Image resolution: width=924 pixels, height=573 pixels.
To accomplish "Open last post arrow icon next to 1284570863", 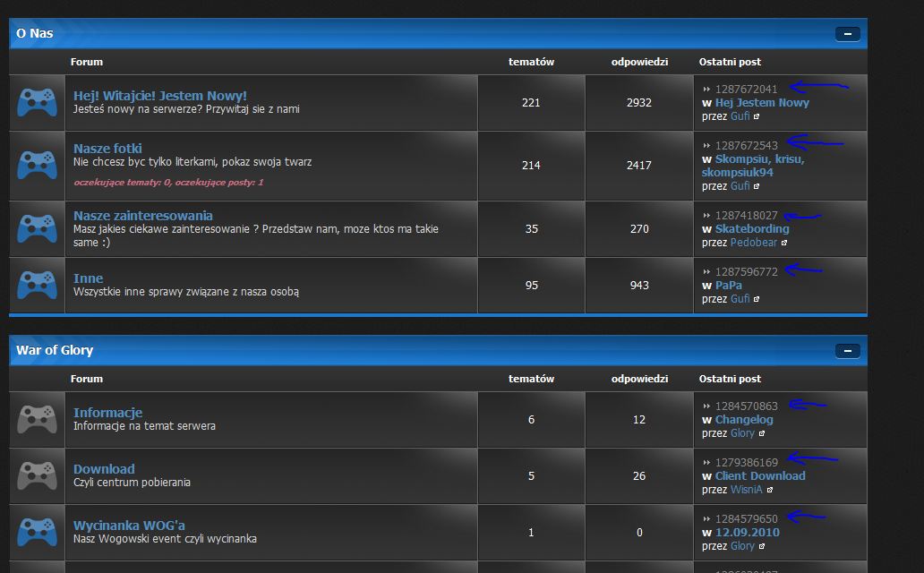I will (x=706, y=406).
